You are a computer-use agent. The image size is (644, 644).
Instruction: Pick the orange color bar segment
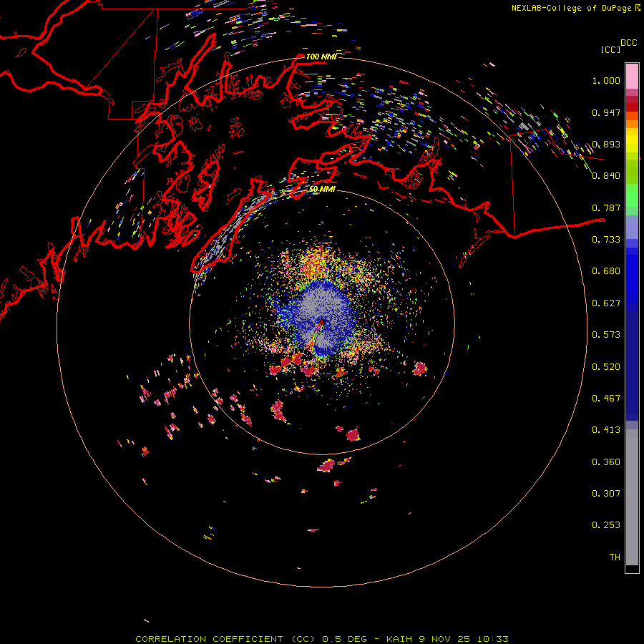[x=632, y=124]
